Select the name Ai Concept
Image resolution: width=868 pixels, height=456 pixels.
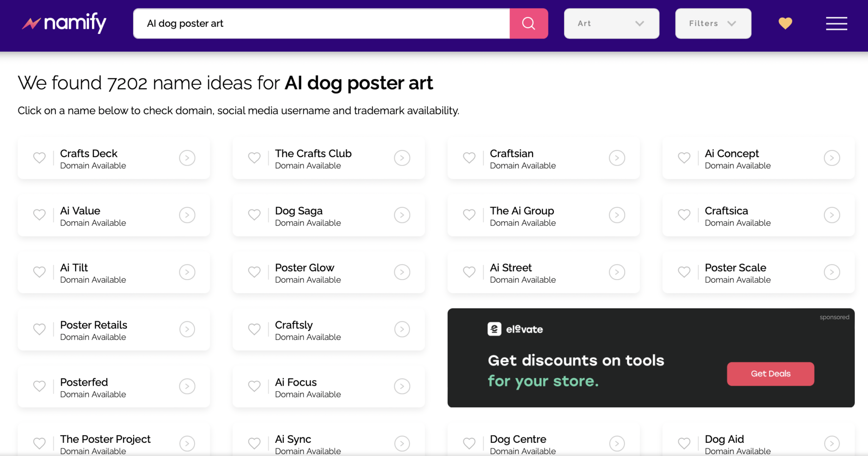[732, 153]
